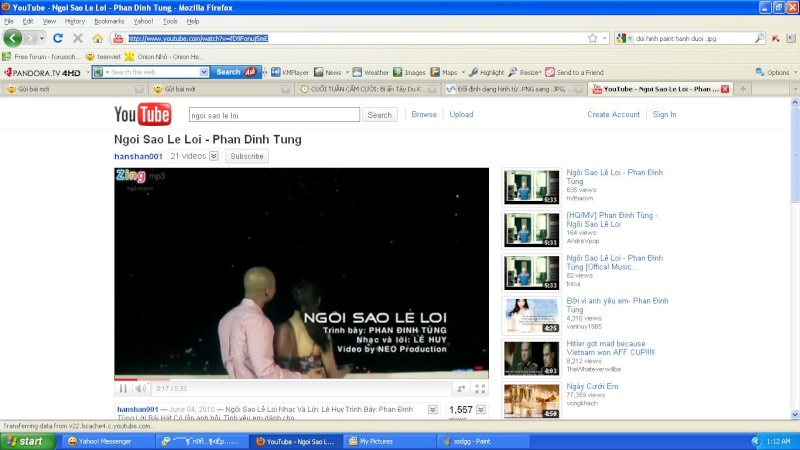The height and width of the screenshot is (450, 800).
Task: Close the YouTube tab
Action: point(725,89)
